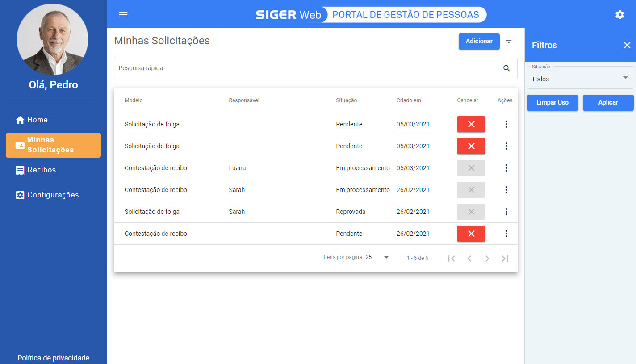The image size is (636, 364).
Task: Click the Modelo column header
Action: 134,100
